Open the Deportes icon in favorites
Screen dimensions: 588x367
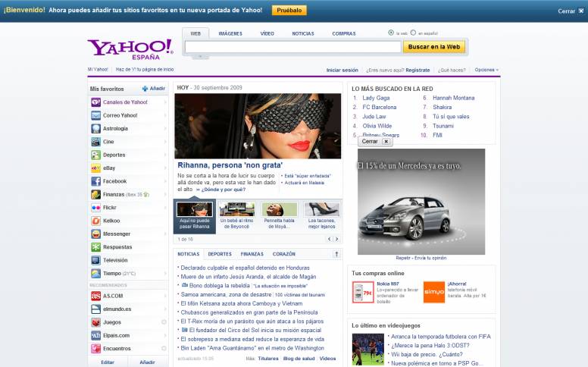(x=95, y=155)
